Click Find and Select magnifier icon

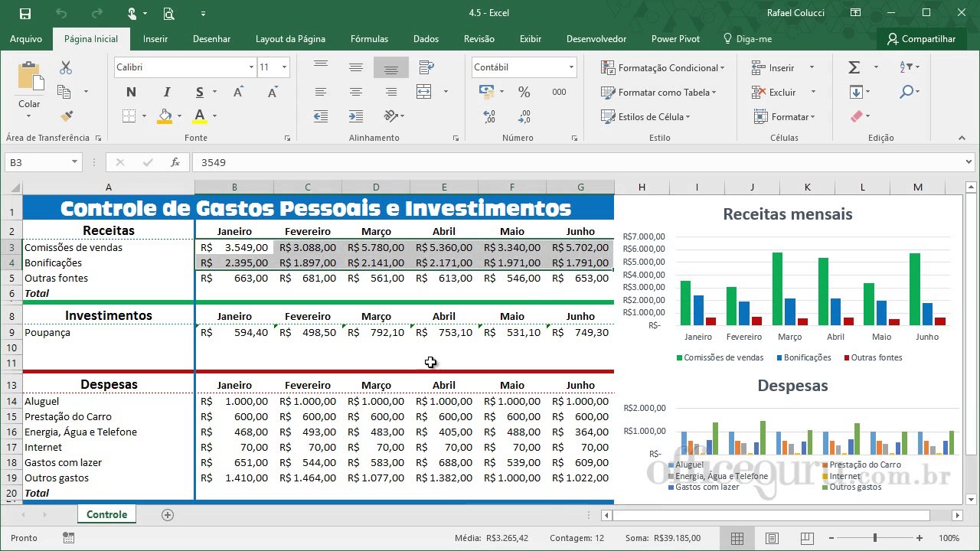tap(906, 92)
